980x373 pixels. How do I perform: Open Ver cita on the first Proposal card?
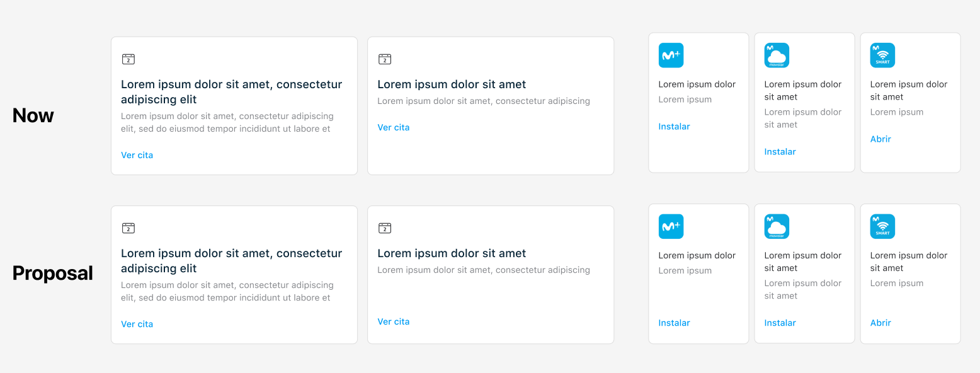click(137, 324)
